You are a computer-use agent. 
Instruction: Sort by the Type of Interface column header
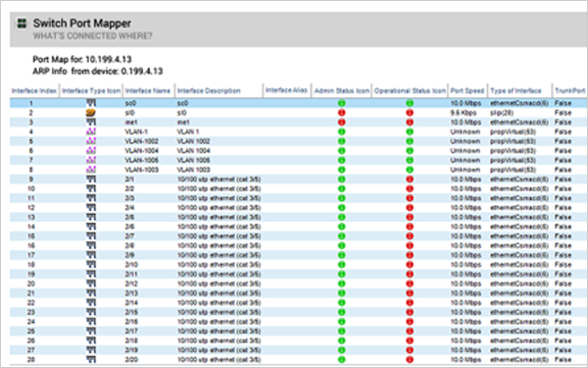coord(515,90)
